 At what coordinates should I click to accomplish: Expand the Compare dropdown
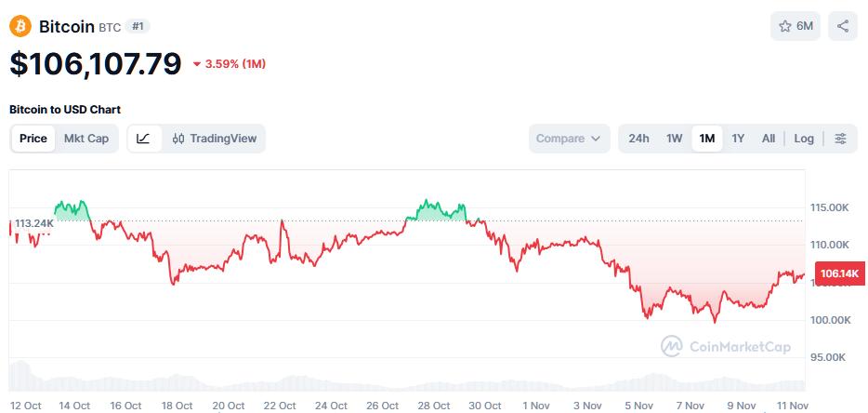click(x=569, y=139)
